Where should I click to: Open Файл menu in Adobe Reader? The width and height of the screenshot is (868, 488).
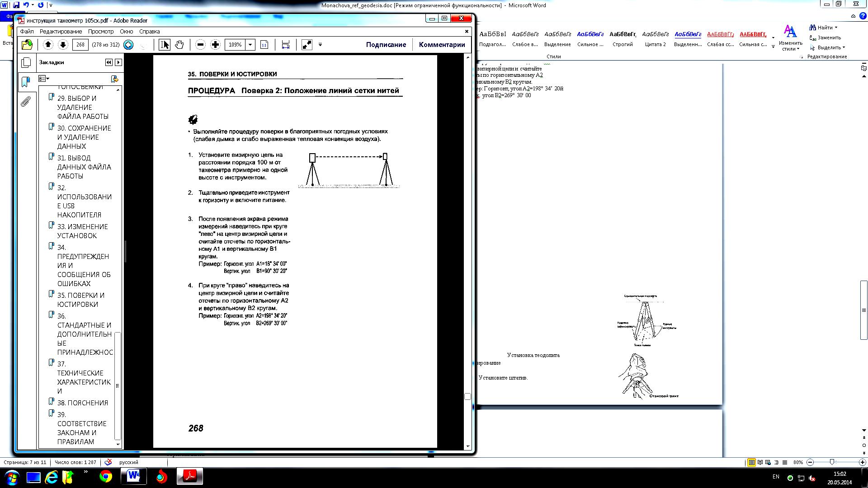tap(27, 32)
